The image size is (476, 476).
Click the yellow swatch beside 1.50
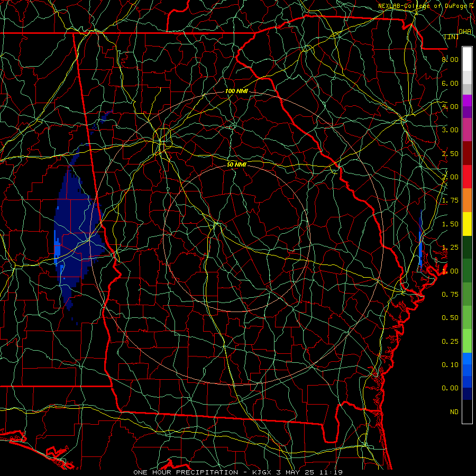coord(467,224)
